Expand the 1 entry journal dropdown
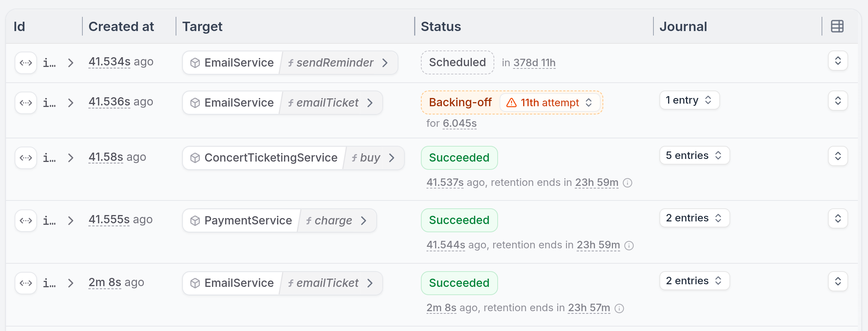Screen dimensions: 868x331 [689, 100]
